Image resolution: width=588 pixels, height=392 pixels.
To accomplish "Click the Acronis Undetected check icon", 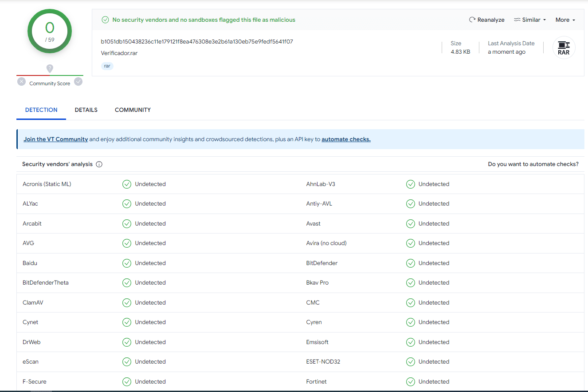I will 127,184.
